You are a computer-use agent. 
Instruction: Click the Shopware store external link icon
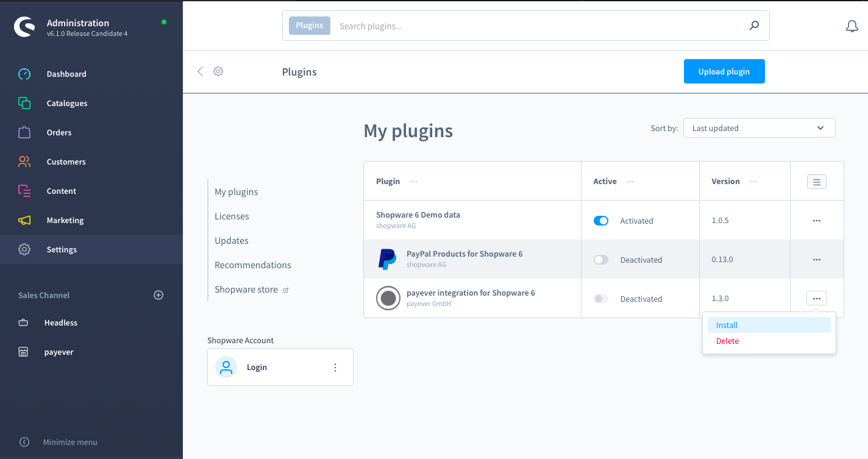(286, 290)
